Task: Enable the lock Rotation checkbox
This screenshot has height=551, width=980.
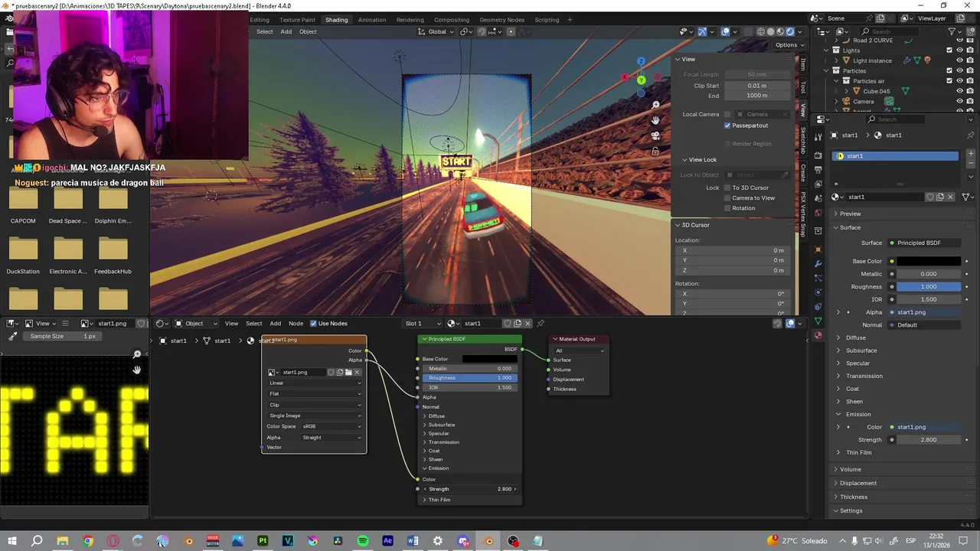Action: [x=727, y=208]
